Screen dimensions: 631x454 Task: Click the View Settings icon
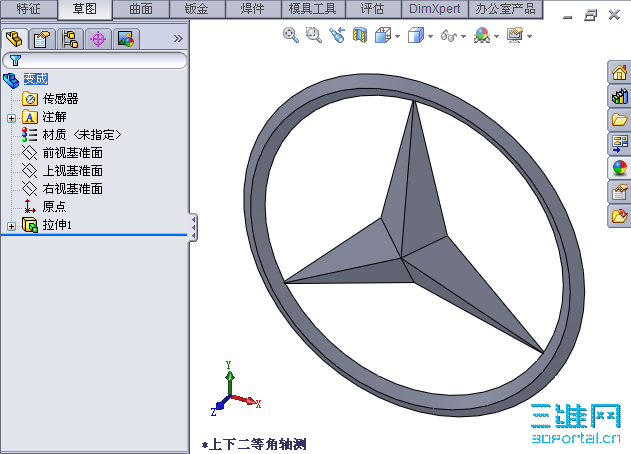point(515,35)
